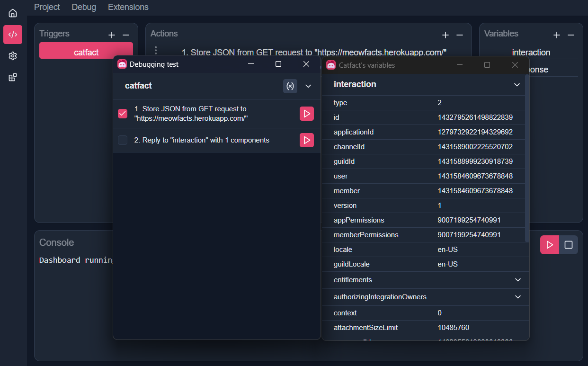
Task: Click the variables (x) icon in Debugging test
Action: tap(290, 86)
